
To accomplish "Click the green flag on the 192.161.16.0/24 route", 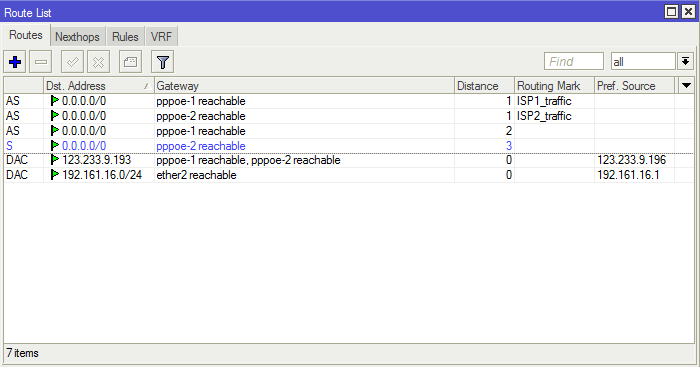I will point(55,175).
